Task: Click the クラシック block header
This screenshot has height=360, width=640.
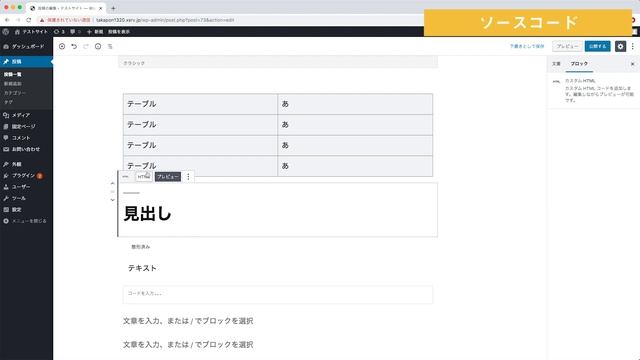Action: pos(278,63)
